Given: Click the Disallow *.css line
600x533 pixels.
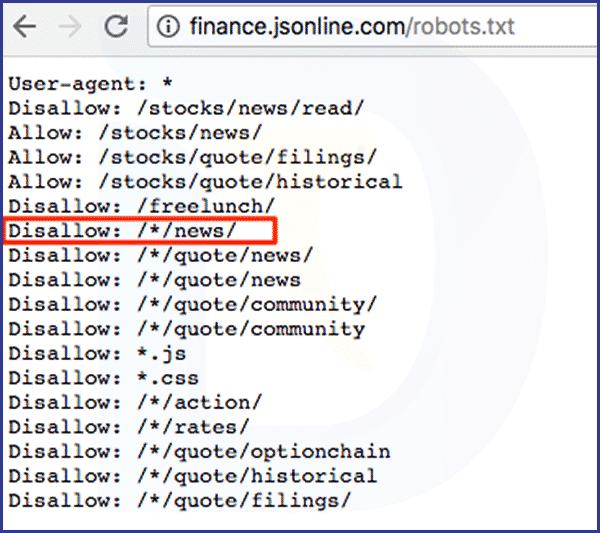Looking at the screenshot, I should pos(103,378).
